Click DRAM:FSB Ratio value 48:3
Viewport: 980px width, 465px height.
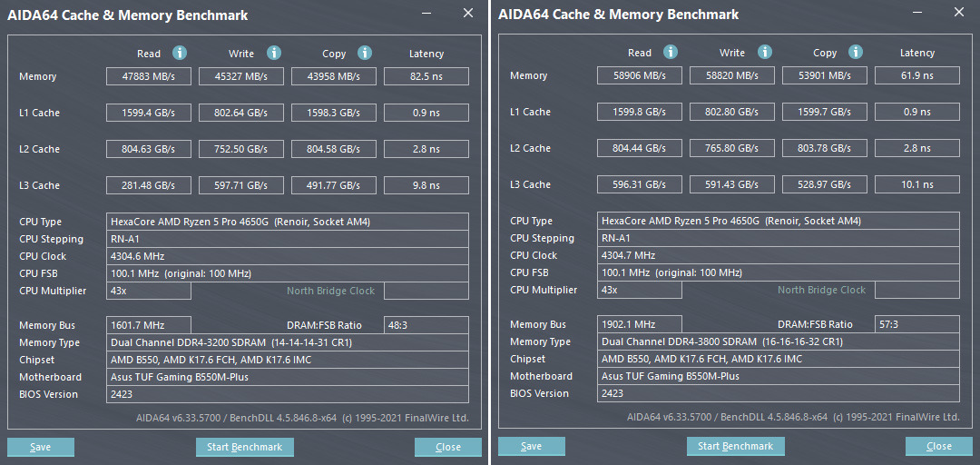click(426, 325)
